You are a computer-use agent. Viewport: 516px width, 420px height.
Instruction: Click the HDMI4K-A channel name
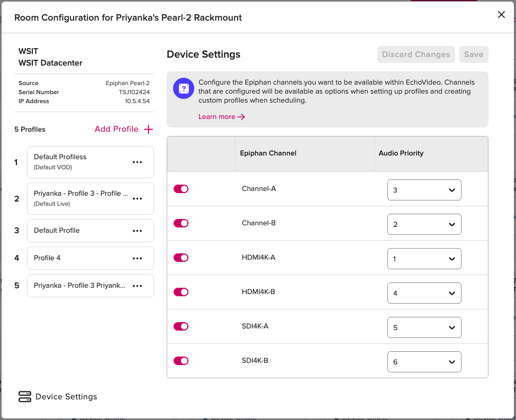tap(258, 258)
